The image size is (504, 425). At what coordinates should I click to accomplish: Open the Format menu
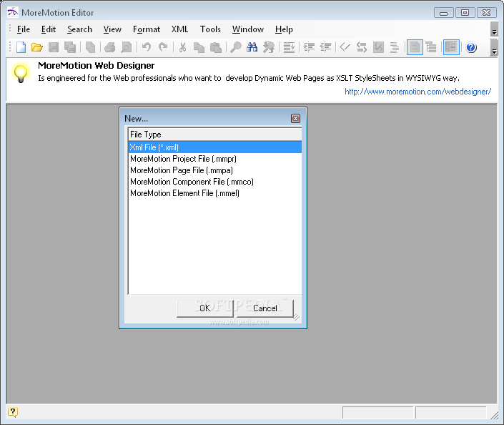point(147,29)
